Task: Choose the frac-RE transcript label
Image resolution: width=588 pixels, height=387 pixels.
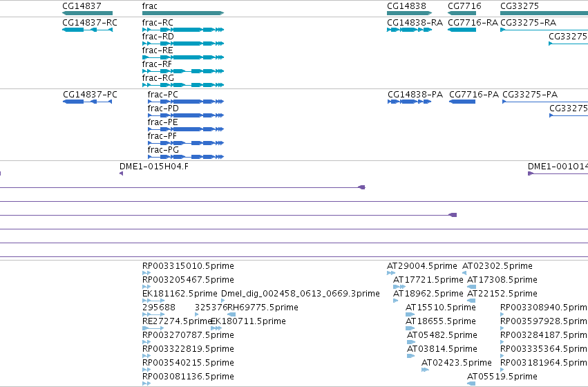Action: [x=158, y=50]
